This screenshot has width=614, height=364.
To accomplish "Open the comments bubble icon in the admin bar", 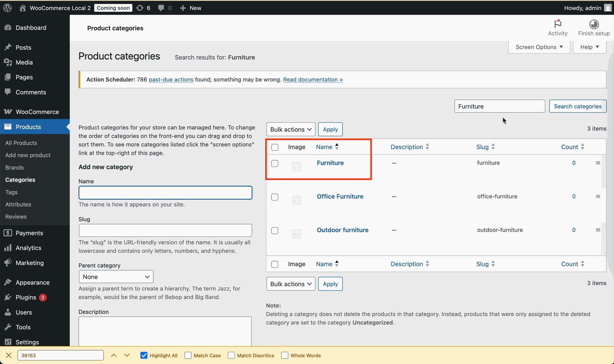I will point(161,8).
